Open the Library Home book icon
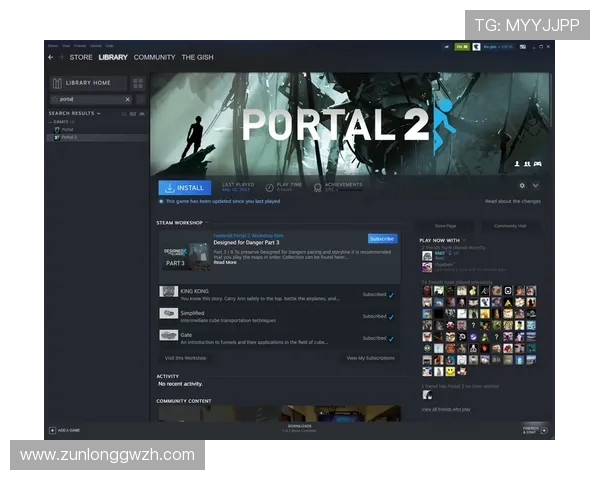The height and width of the screenshot is (480, 600). pyautogui.click(x=57, y=83)
